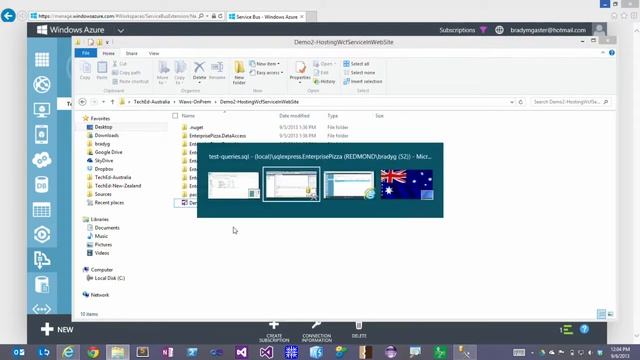Open View tab in Explorer ribbon
The image size is (640, 360).
154,53
